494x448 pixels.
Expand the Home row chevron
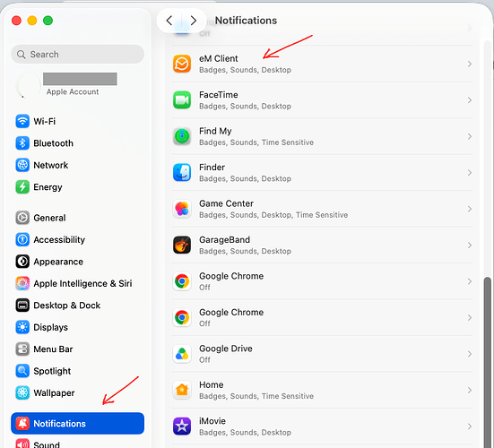pyautogui.click(x=470, y=390)
